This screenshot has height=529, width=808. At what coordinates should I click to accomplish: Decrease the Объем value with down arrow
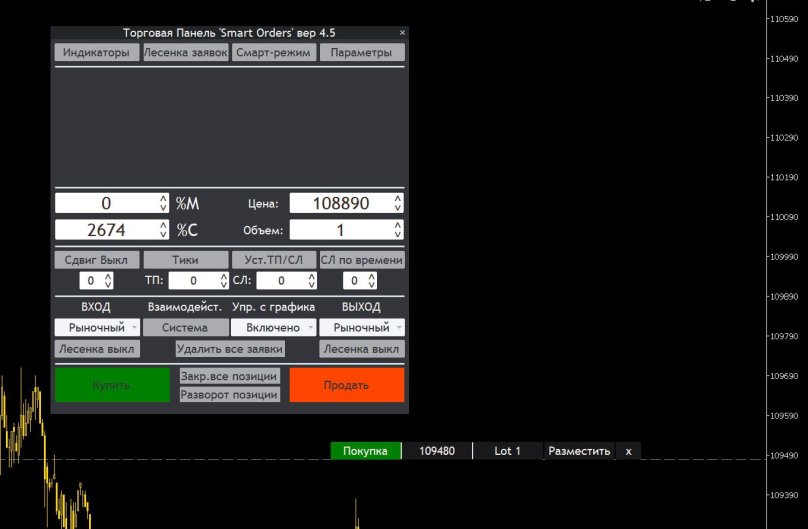point(398,235)
